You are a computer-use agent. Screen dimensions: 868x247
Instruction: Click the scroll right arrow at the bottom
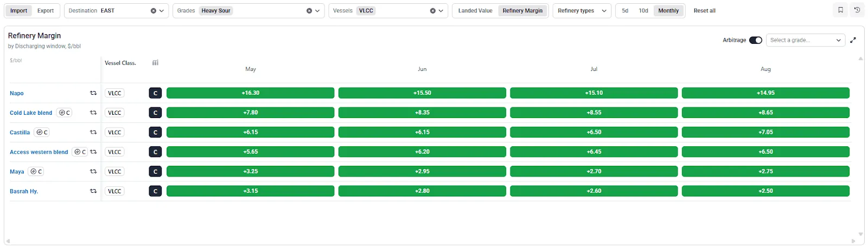coord(853,241)
